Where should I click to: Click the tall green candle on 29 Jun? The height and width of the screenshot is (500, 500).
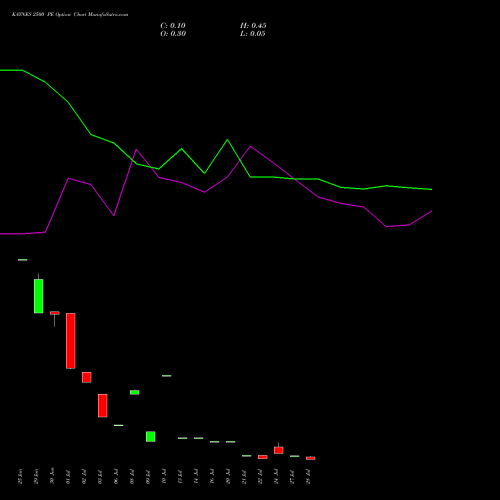[39, 296]
